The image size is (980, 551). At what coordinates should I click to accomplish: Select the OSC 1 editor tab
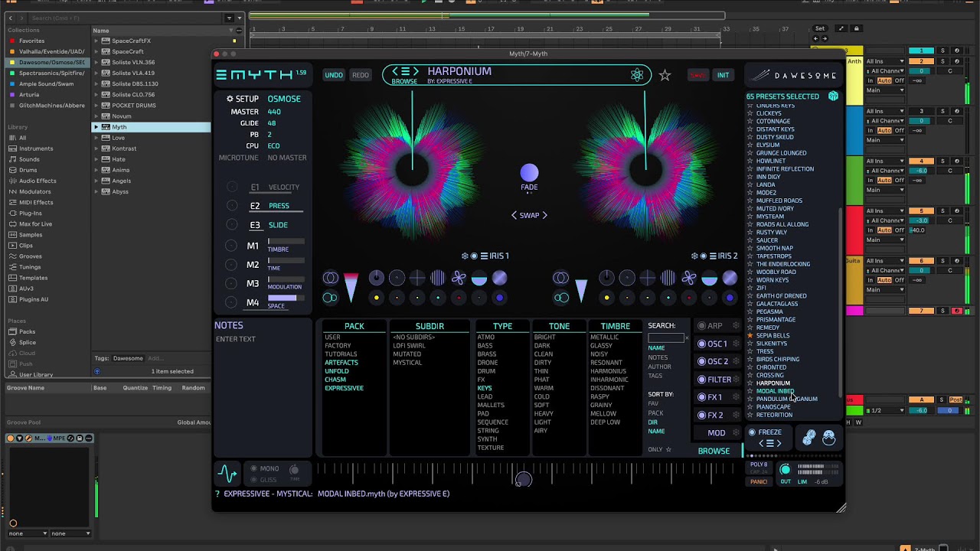717,344
